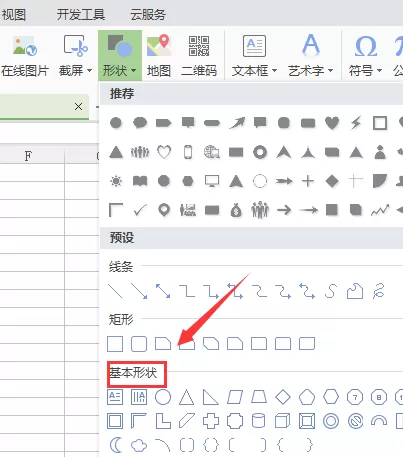
Task: Pick the solid diamond recommended shape
Action: [x=332, y=181]
